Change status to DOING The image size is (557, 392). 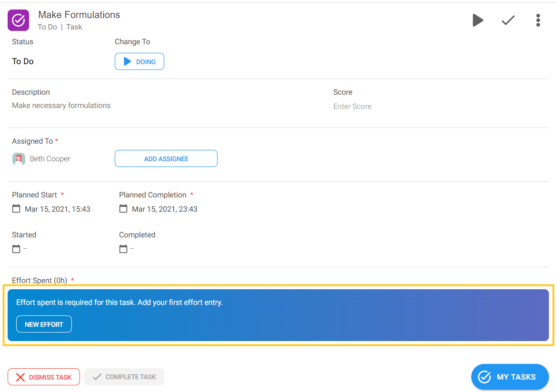[x=139, y=61]
